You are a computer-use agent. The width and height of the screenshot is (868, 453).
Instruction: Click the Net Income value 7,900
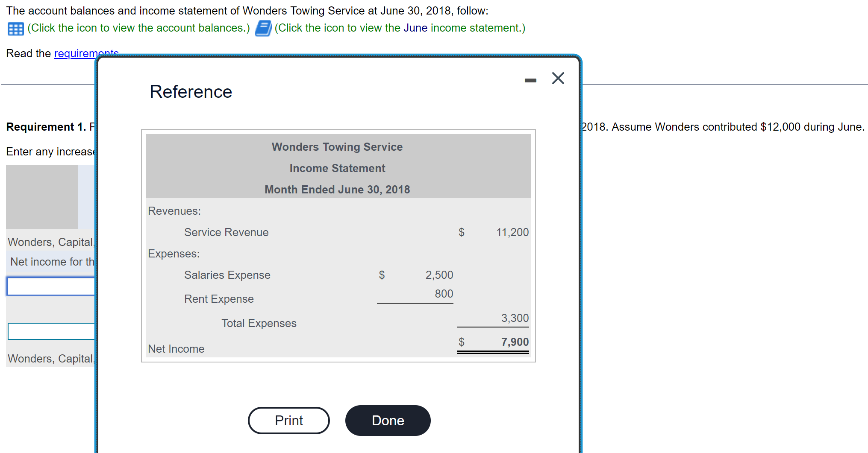coord(515,342)
